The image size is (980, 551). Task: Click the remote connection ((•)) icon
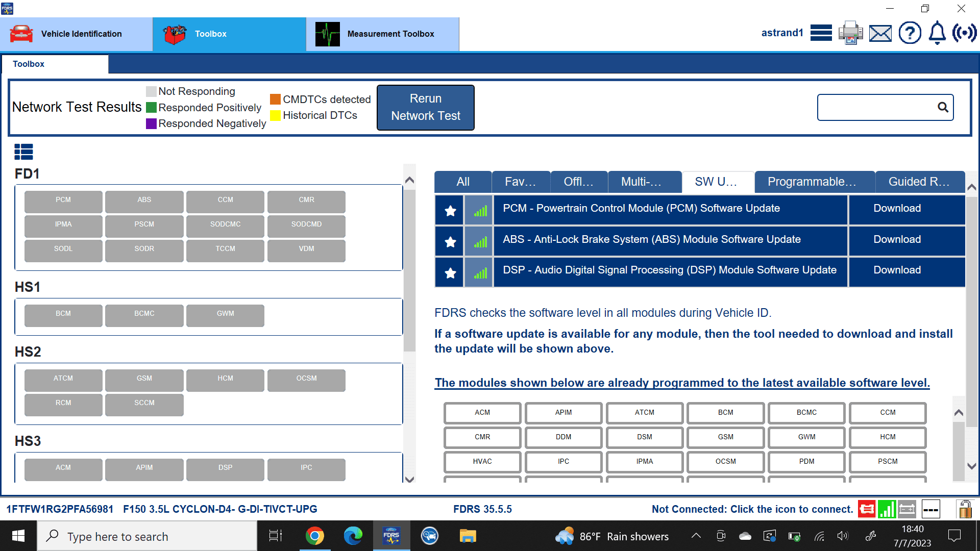pyautogui.click(x=965, y=33)
